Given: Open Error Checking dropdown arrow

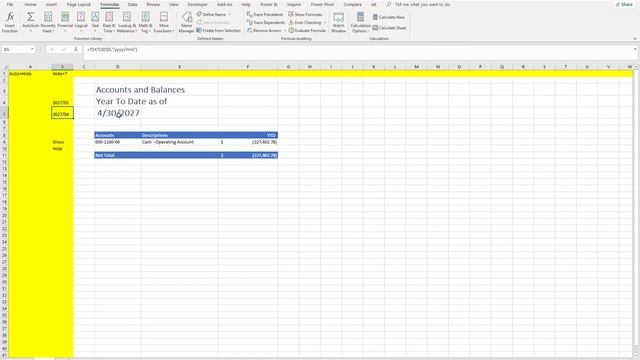Looking at the screenshot, I should [x=325, y=22].
